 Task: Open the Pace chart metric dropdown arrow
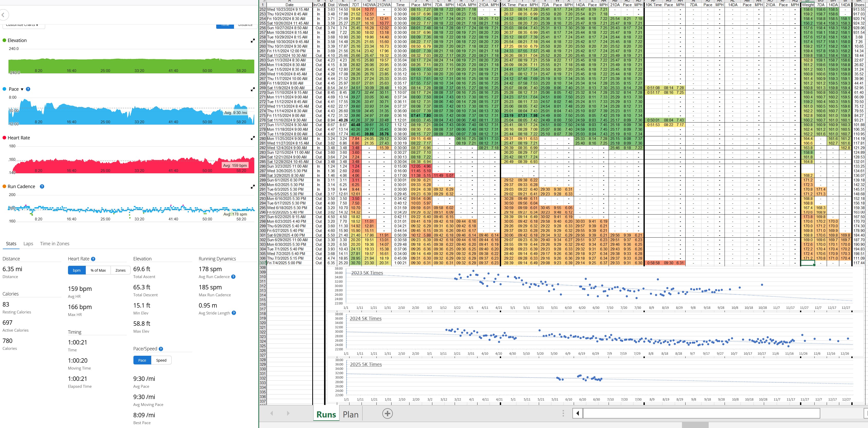click(22, 89)
